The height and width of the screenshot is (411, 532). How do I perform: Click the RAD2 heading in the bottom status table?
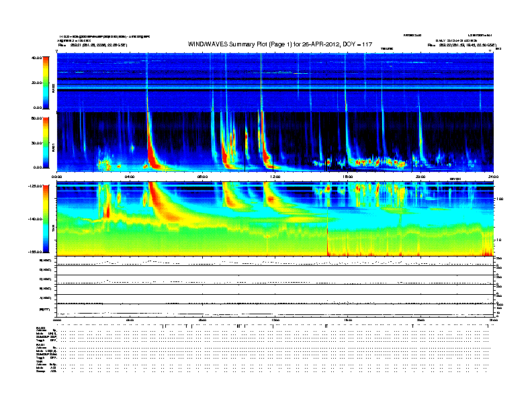(41, 327)
